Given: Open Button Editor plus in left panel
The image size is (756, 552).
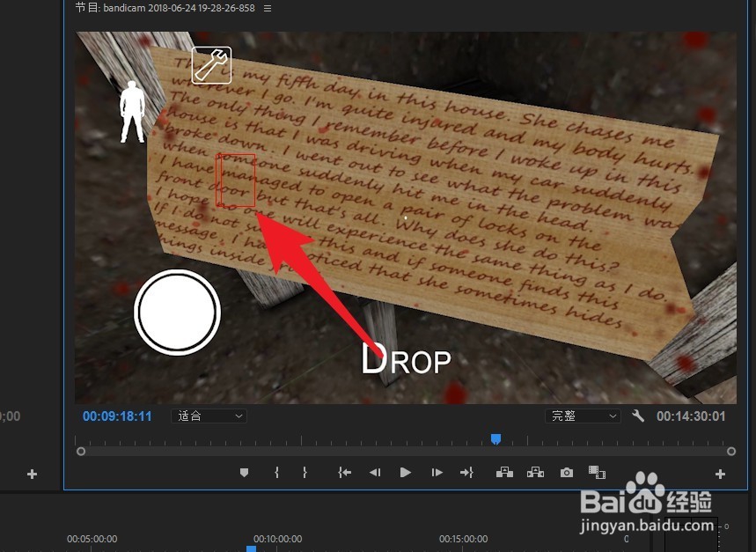Looking at the screenshot, I should [x=33, y=474].
